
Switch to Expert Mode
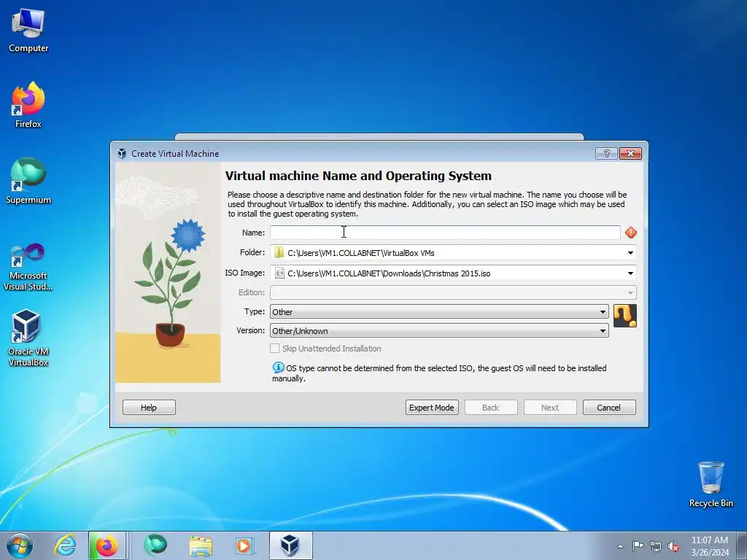pyautogui.click(x=432, y=408)
